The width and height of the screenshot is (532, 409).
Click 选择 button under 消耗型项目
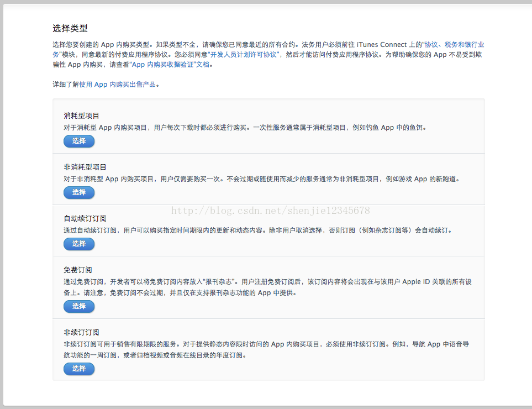78,141
